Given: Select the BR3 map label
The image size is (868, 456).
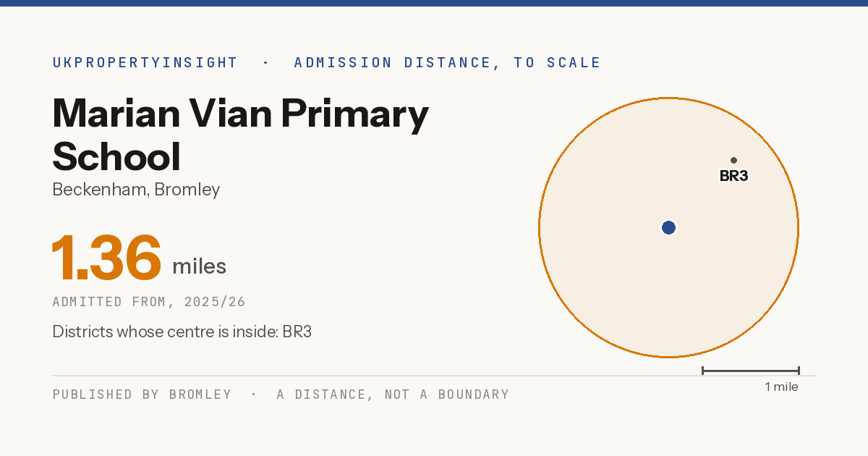Looking at the screenshot, I should (733, 176).
